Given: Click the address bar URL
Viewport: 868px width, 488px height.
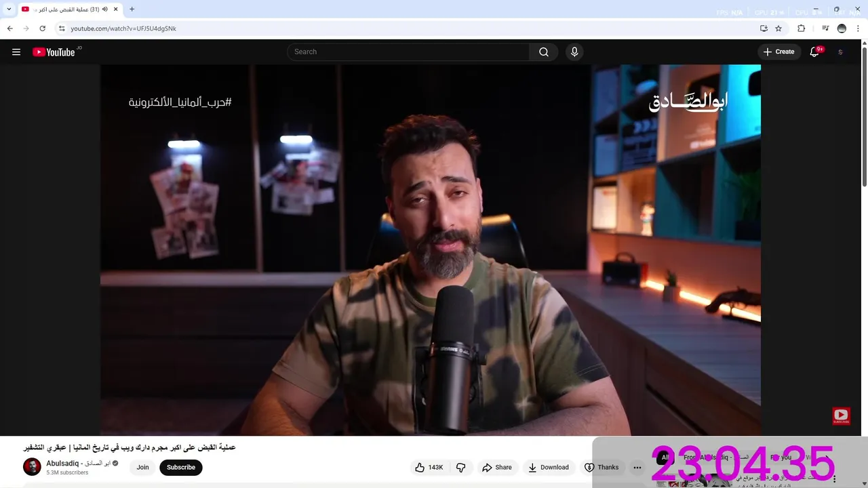Looking at the screenshot, I should point(123,28).
